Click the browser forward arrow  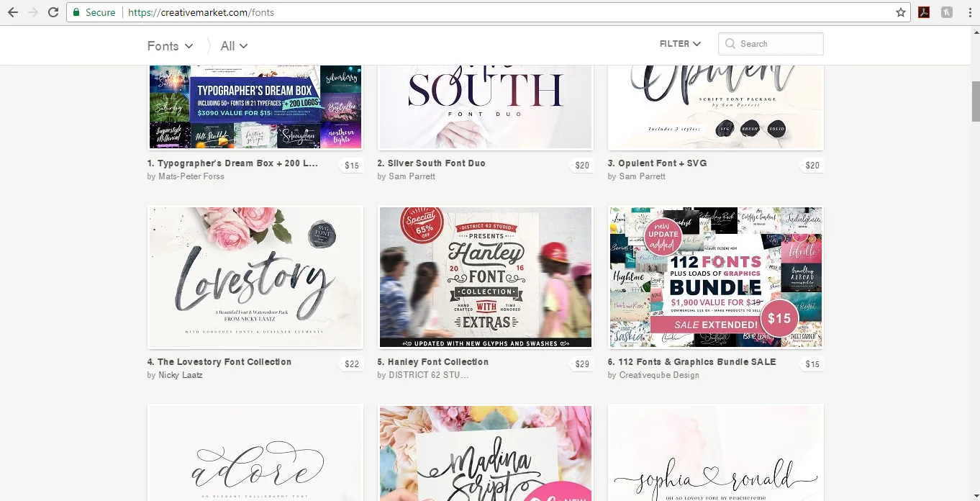(x=32, y=12)
